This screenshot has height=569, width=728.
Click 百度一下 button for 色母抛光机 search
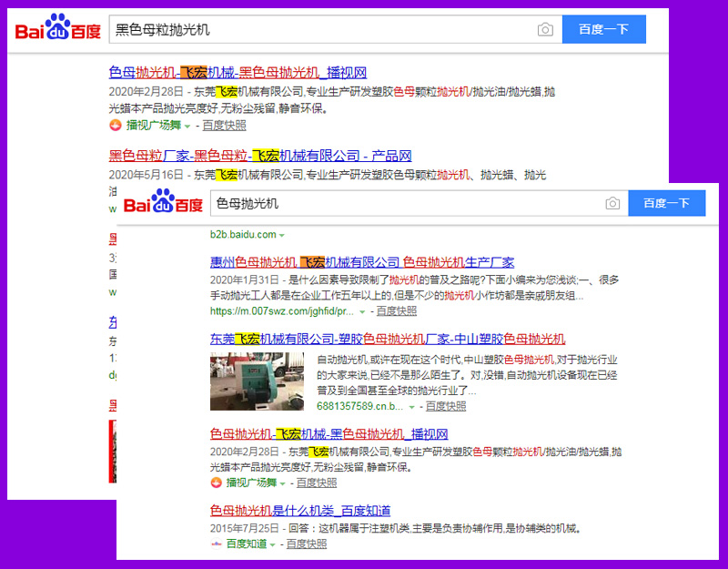(667, 203)
